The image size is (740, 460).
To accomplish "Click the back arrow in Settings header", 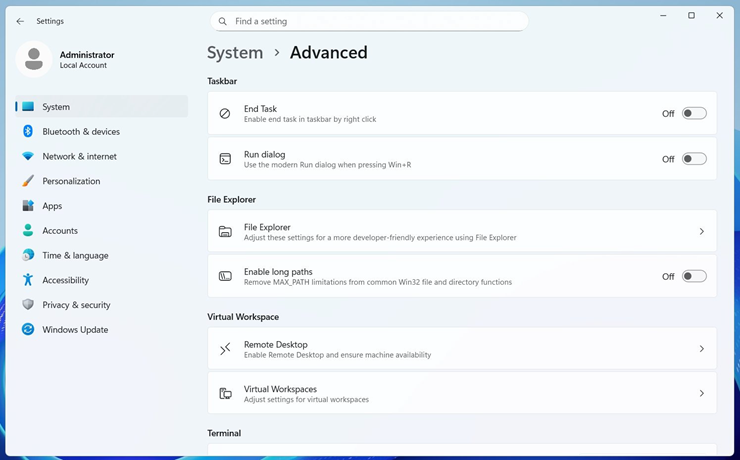I will [20, 21].
